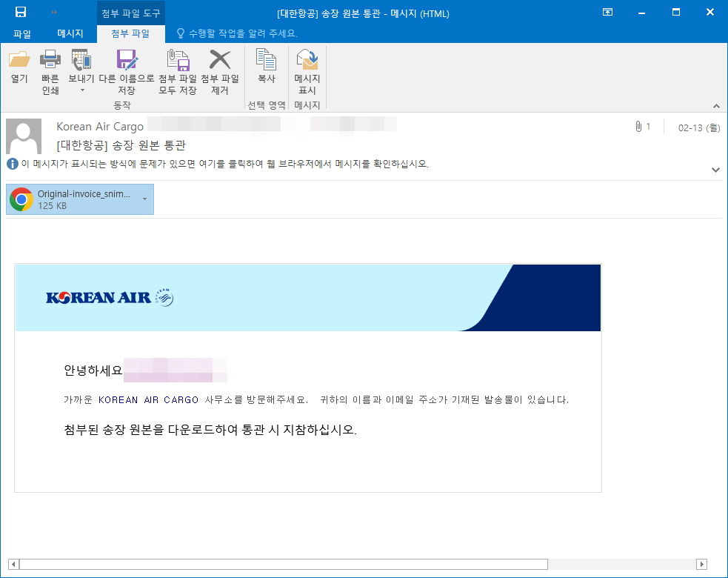This screenshot has width=728, height=578.
Task: Open the 파일 tab
Action: [21, 33]
